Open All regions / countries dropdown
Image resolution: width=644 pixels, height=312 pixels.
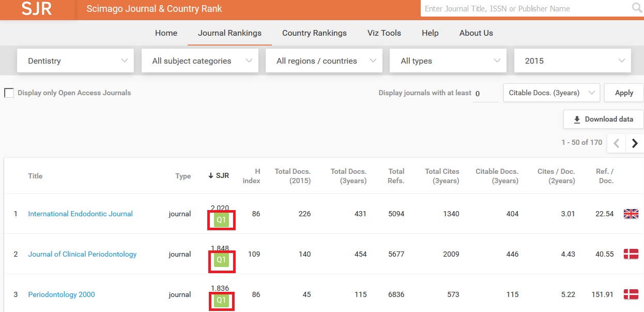[324, 61]
